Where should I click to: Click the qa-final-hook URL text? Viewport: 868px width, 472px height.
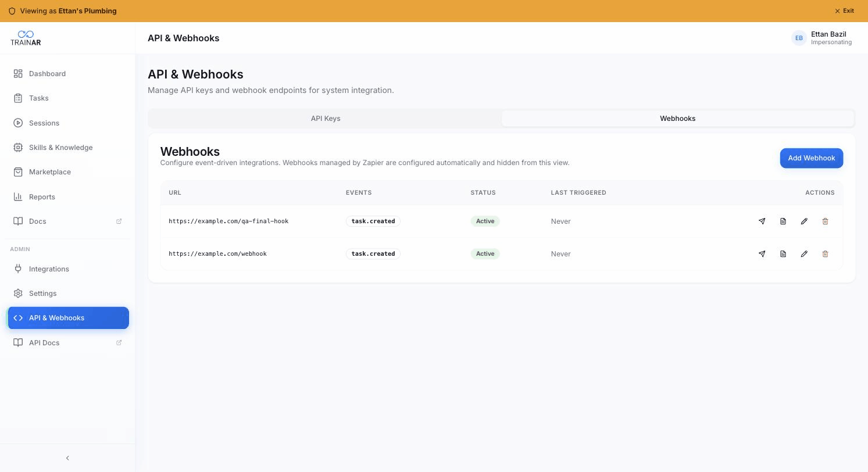(228, 221)
